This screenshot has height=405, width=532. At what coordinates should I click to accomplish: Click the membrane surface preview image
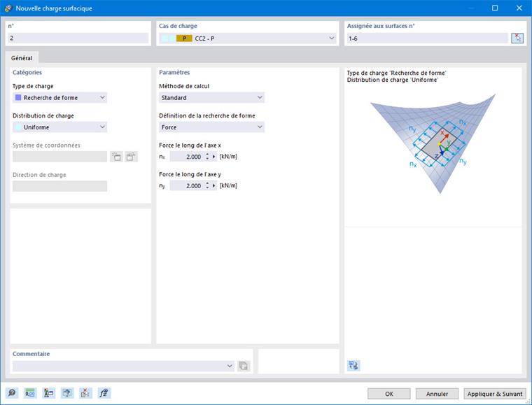tap(433, 143)
